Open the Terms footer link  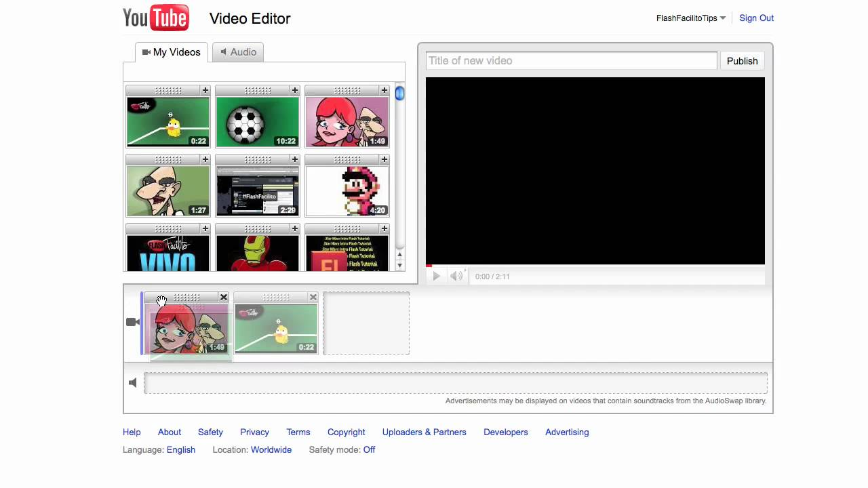coord(298,432)
